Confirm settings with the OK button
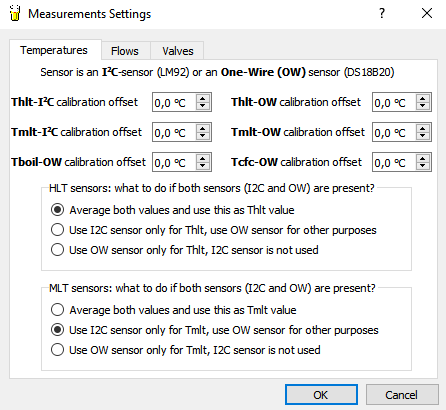The width and height of the screenshot is (446, 410). (x=321, y=395)
